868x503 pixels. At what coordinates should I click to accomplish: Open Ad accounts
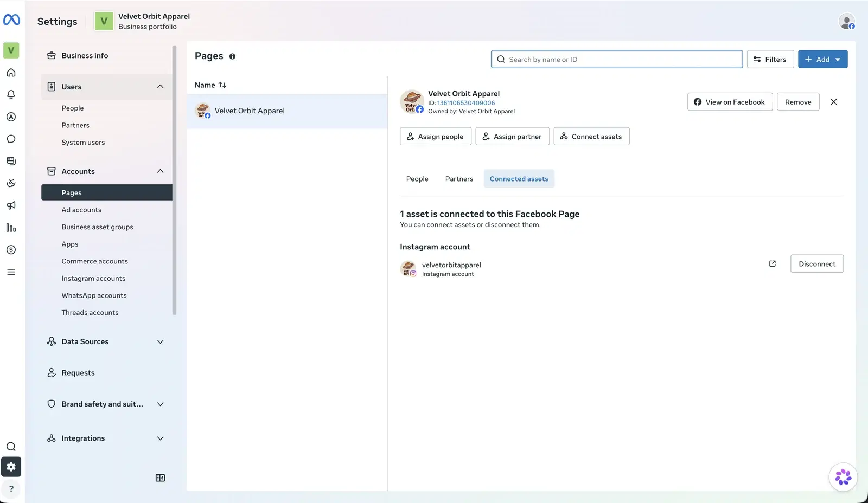coord(81,210)
